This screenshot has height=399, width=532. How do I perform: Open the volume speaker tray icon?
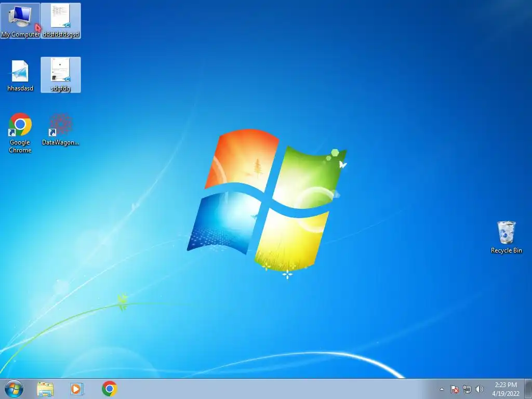tap(479, 389)
